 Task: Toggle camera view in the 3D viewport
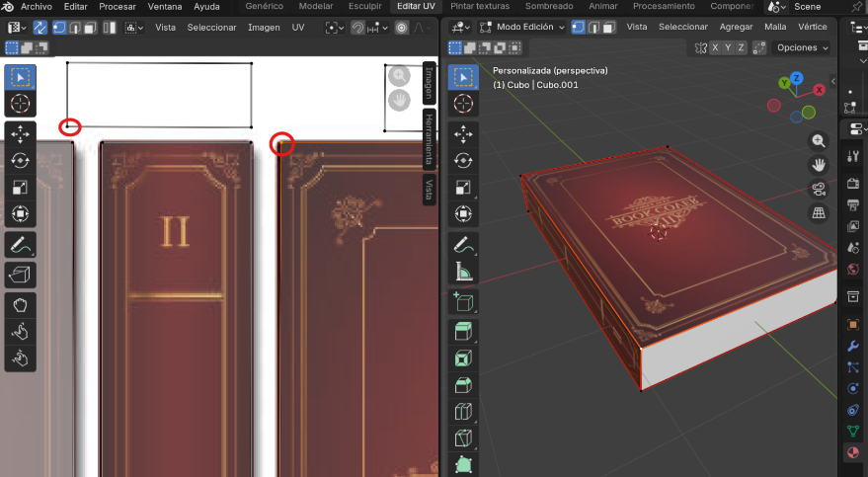(819, 190)
